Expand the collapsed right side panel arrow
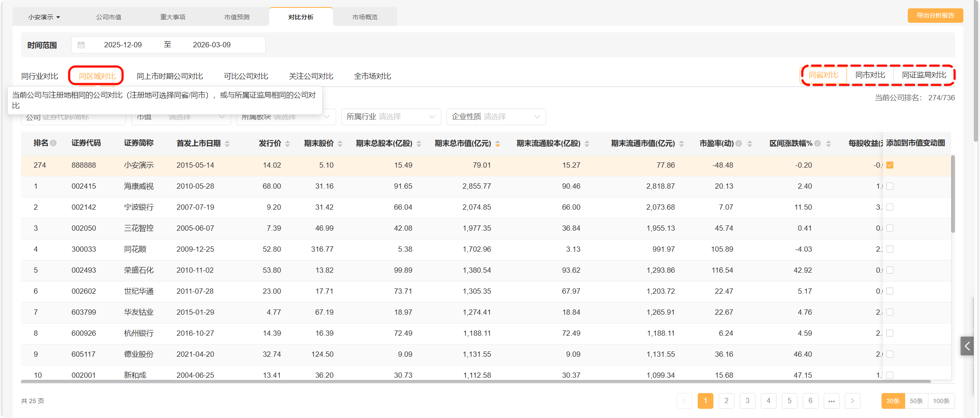 pyautogui.click(x=967, y=346)
